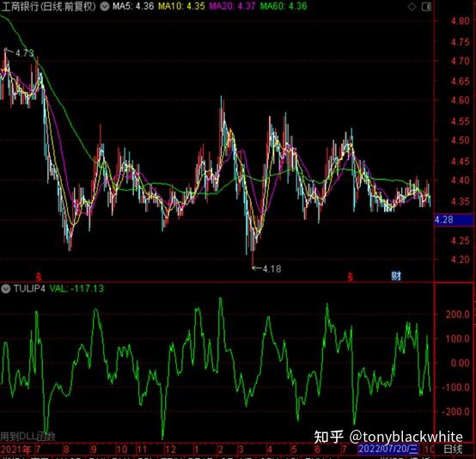Jump to month 3 on timeline
The height and width of the screenshot is (459, 476).
tap(241, 450)
